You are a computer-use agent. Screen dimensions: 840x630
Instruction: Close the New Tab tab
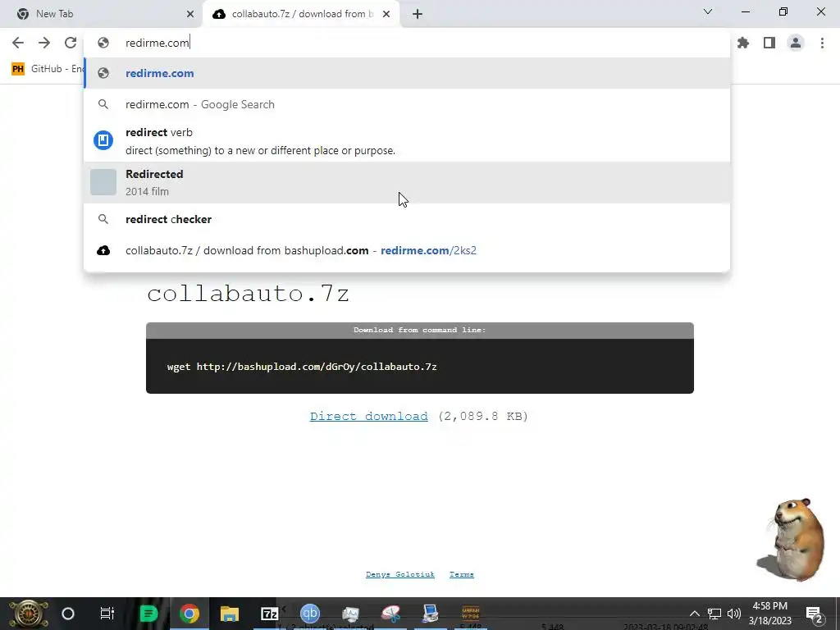[x=190, y=14]
